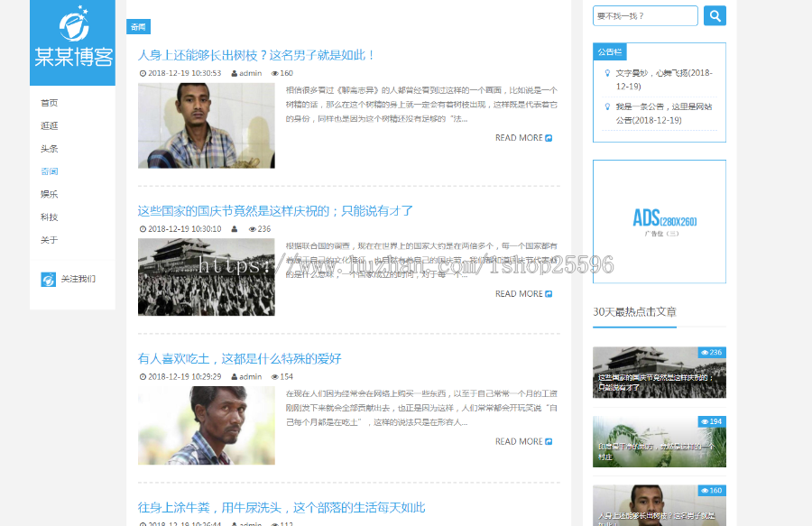812x526 pixels.
Task: Click crowd photo thumbnail in article list
Action: coord(206,277)
